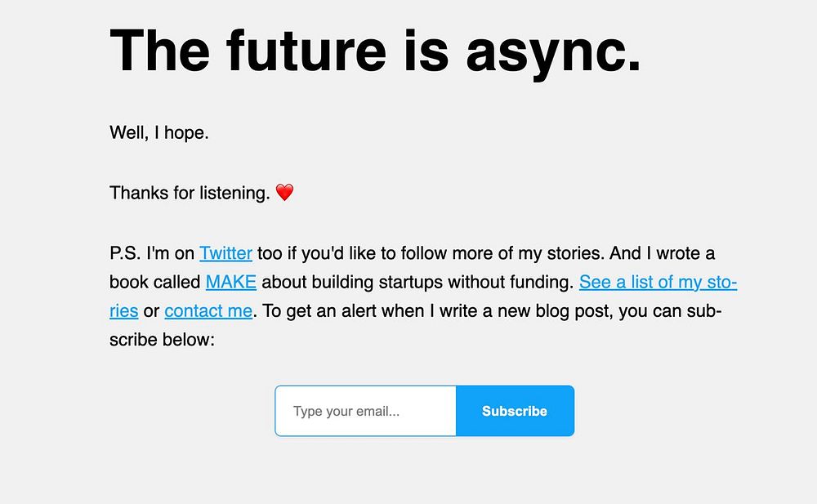Click the "Well, I hope." paragraph
817x504 pixels.
159,132
